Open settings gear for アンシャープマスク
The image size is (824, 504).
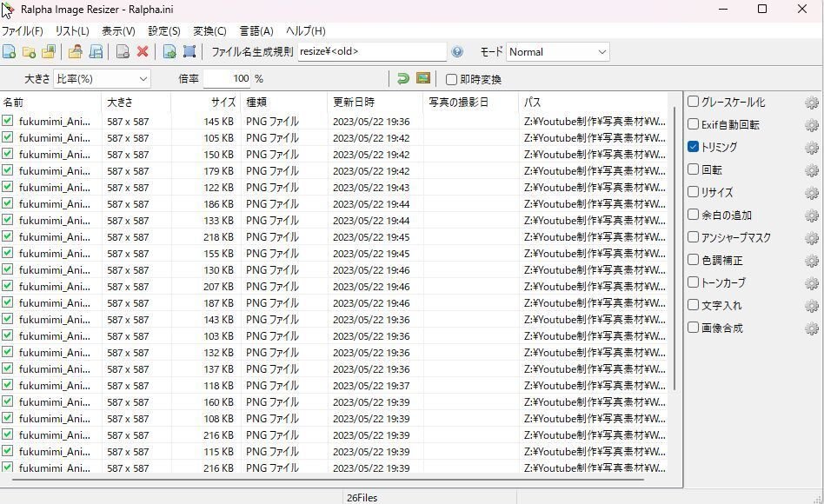tap(811, 238)
